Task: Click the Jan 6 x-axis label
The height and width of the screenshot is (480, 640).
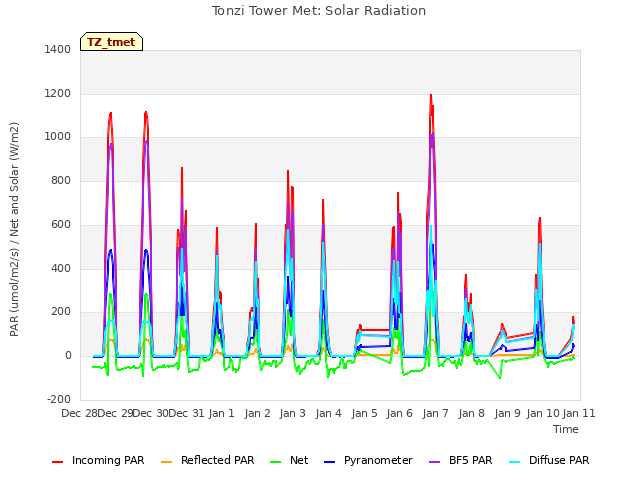Action: click(x=400, y=413)
